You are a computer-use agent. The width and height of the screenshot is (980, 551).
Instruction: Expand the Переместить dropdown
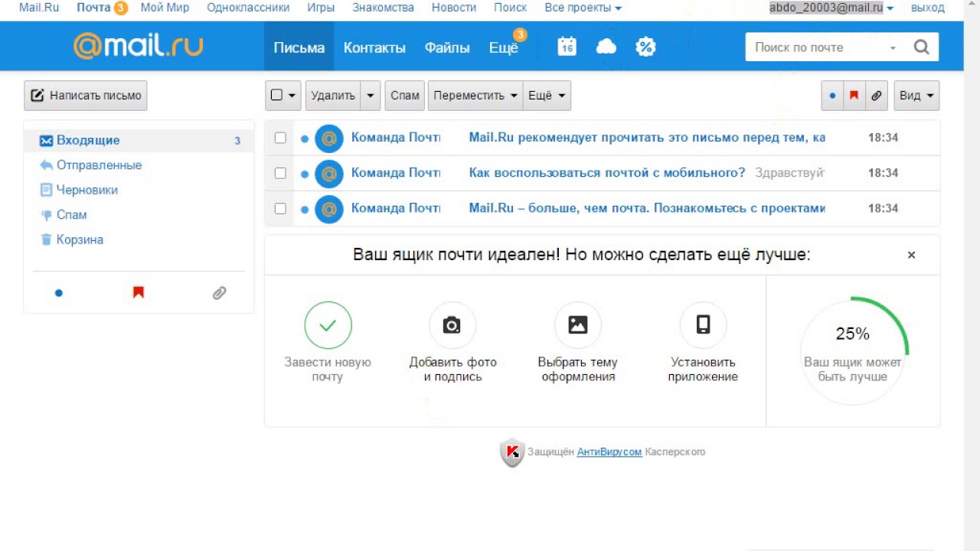[x=475, y=96]
